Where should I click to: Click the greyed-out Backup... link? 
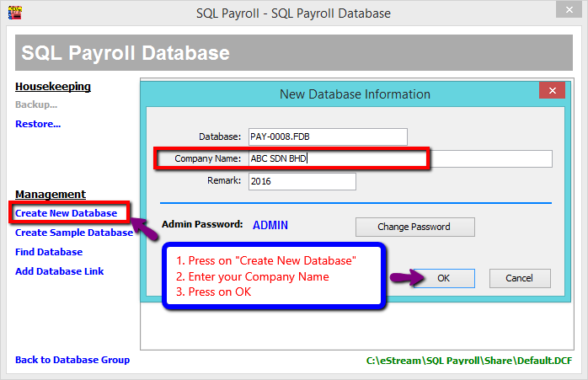(36, 104)
